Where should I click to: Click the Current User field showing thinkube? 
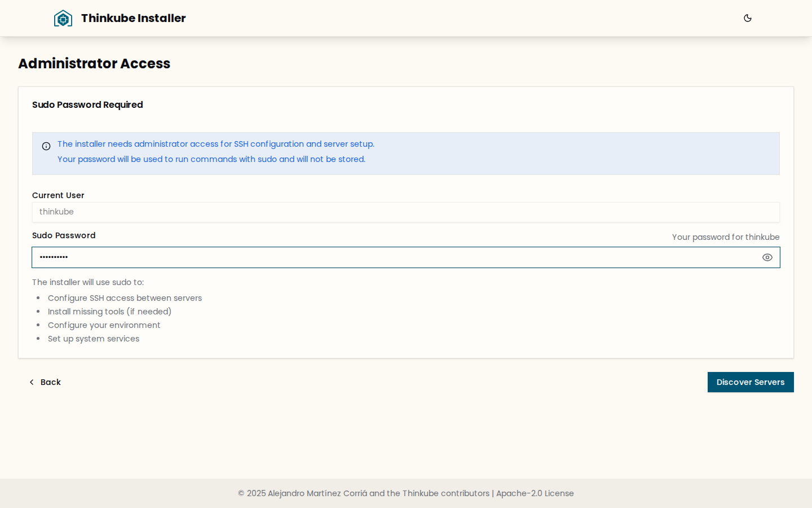tap(406, 212)
